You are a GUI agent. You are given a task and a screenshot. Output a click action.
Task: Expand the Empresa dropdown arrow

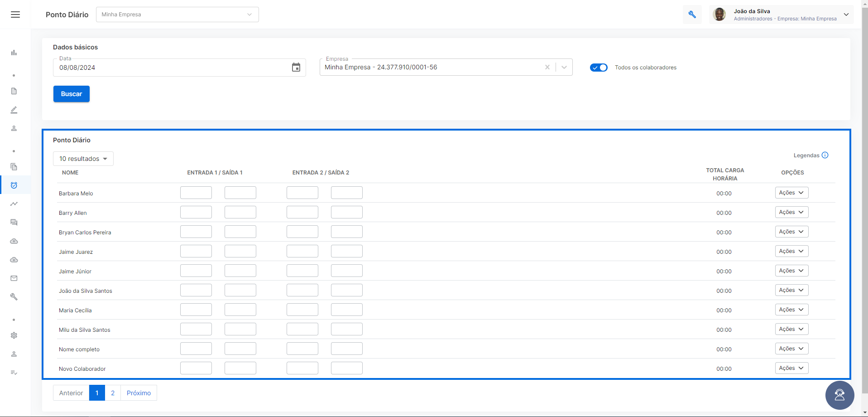[564, 67]
